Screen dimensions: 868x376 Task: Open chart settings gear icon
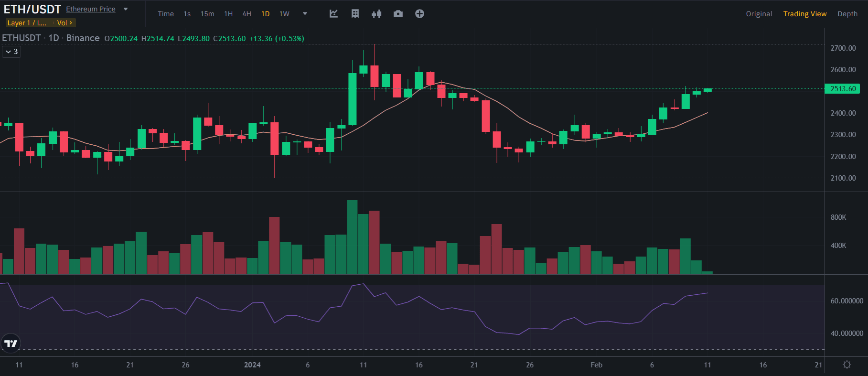pyautogui.click(x=847, y=365)
